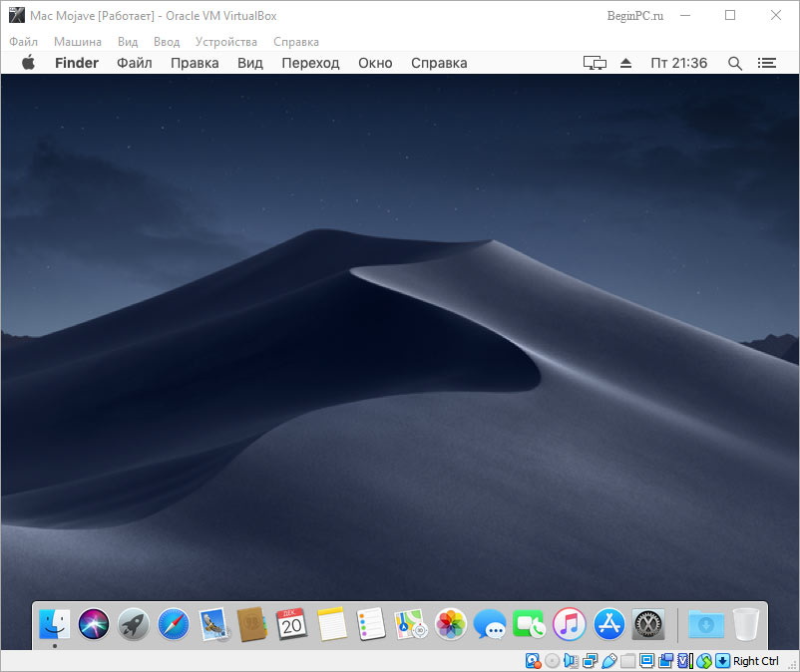Open VirtualBox Ввод menu
This screenshot has height=672, width=800.
(x=167, y=42)
